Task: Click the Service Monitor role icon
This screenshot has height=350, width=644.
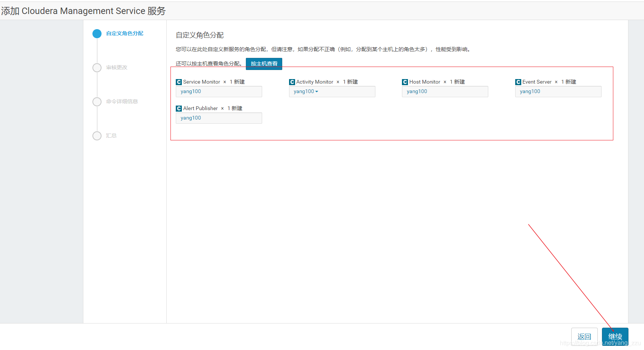Action: pyautogui.click(x=179, y=82)
